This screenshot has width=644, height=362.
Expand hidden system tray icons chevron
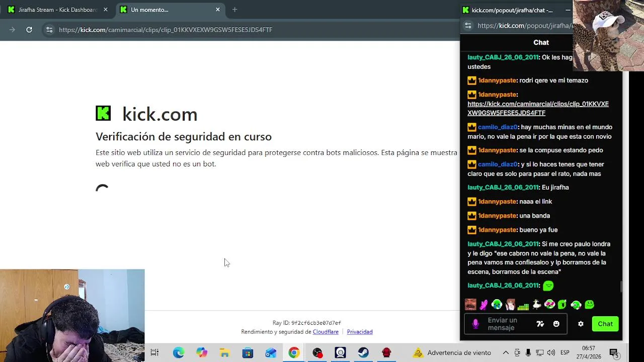click(506, 352)
